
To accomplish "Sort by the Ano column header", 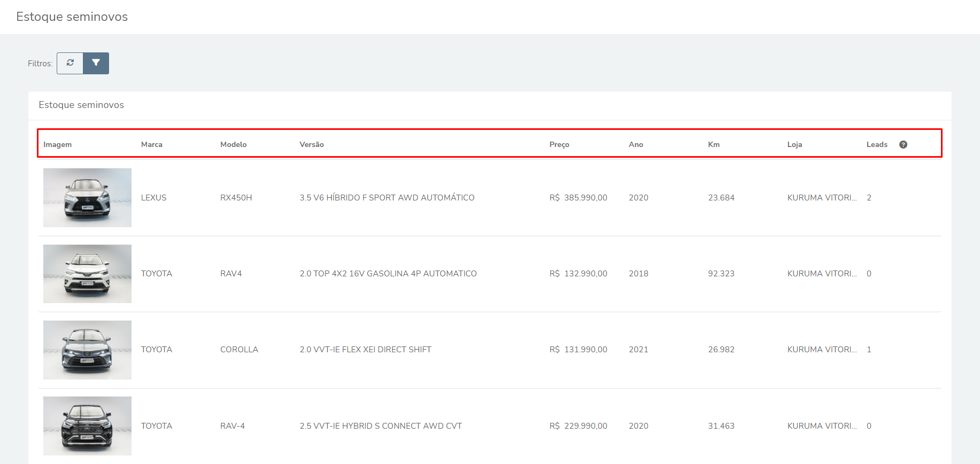I will pos(636,144).
